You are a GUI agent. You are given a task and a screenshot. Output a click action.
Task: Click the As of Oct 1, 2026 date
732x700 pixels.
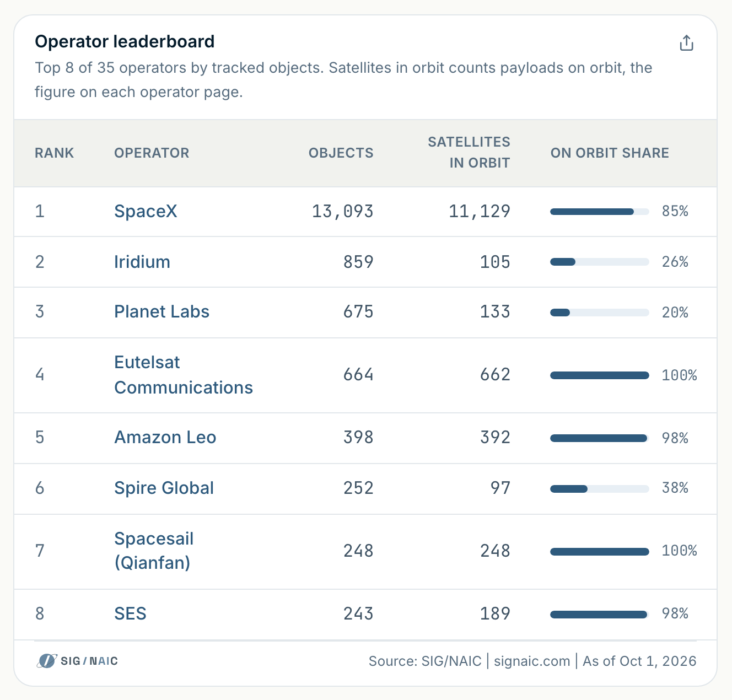coord(639,661)
